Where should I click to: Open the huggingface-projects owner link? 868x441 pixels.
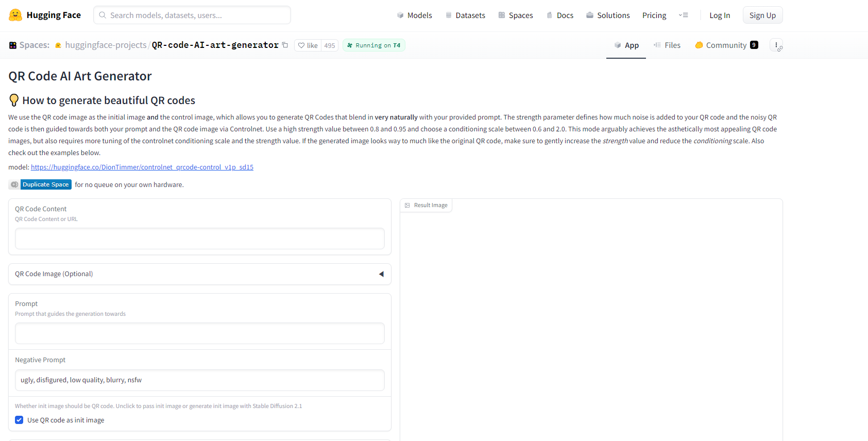[x=106, y=45]
